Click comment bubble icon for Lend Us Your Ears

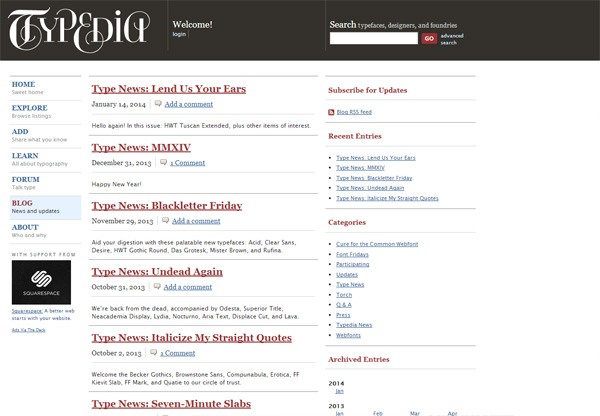click(x=158, y=104)
